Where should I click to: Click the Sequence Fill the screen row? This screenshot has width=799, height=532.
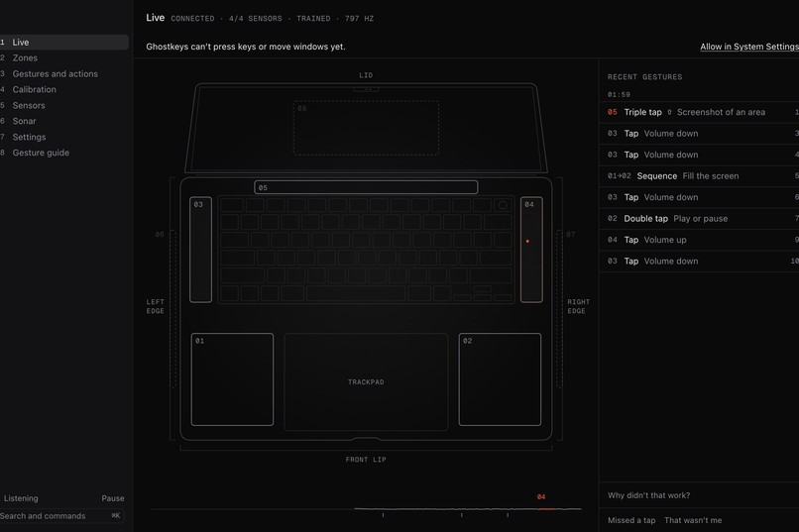click(x=699, y=176)
